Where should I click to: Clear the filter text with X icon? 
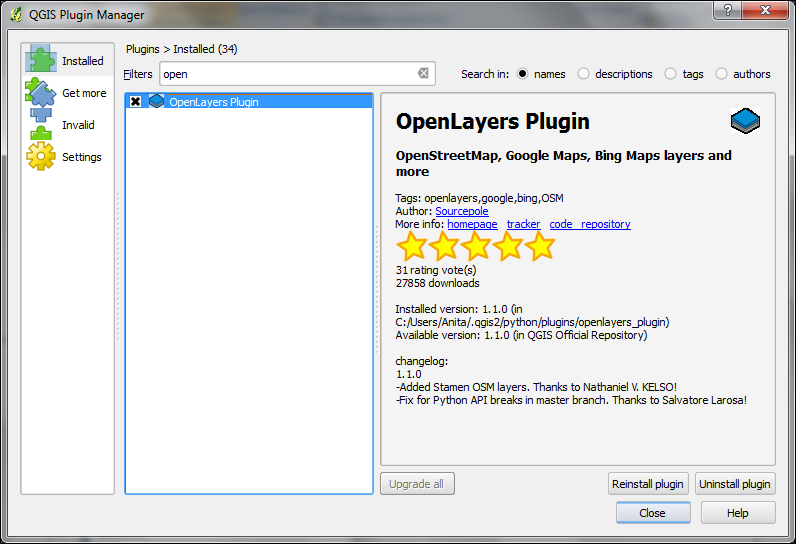click(423, 73)
